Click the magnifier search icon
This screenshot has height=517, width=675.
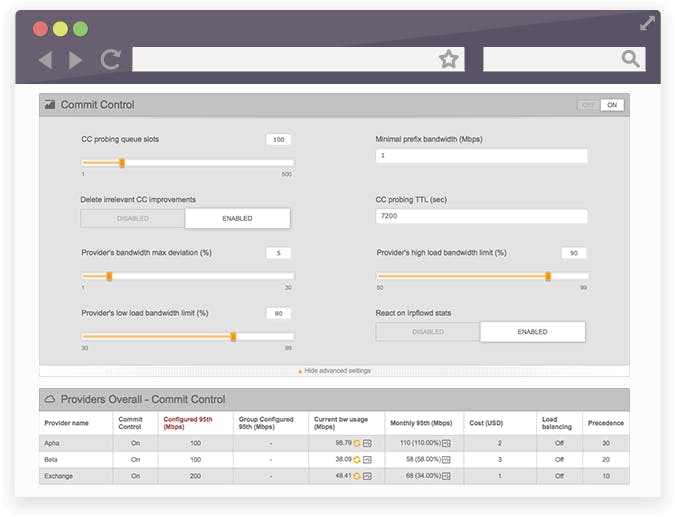tap(630, 60)
